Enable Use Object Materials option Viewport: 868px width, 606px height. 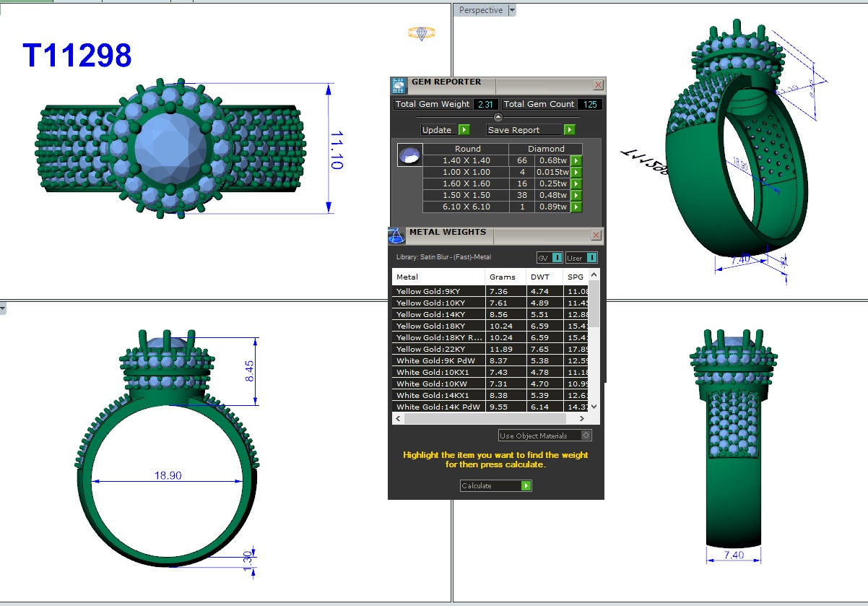[x=586, y=436]
